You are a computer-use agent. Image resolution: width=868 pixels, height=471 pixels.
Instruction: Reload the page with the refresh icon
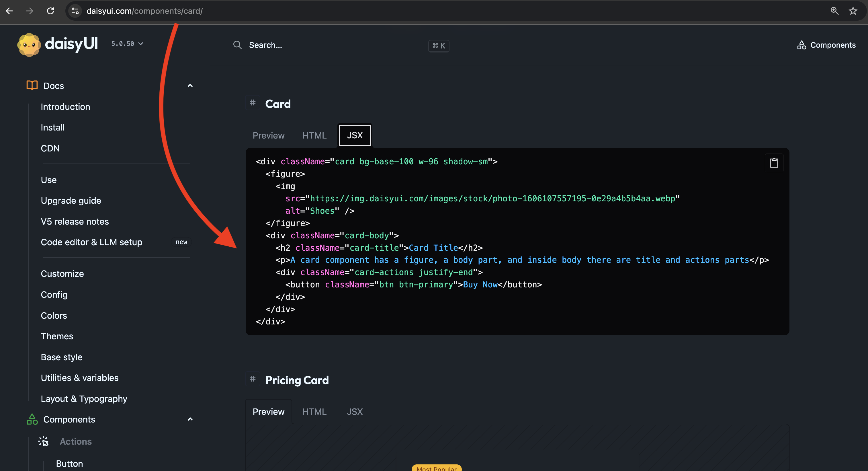50,11
